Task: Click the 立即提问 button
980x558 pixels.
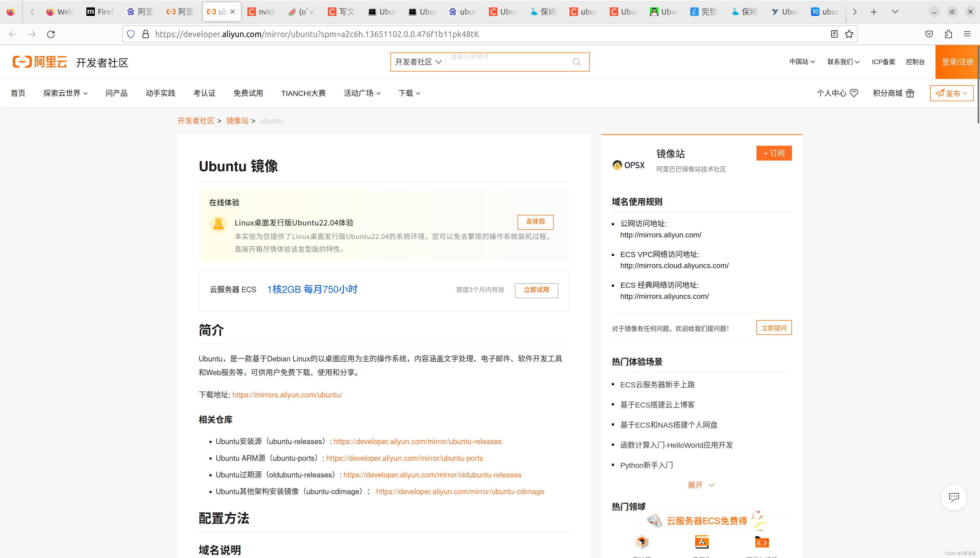Action: click(774, 328)
